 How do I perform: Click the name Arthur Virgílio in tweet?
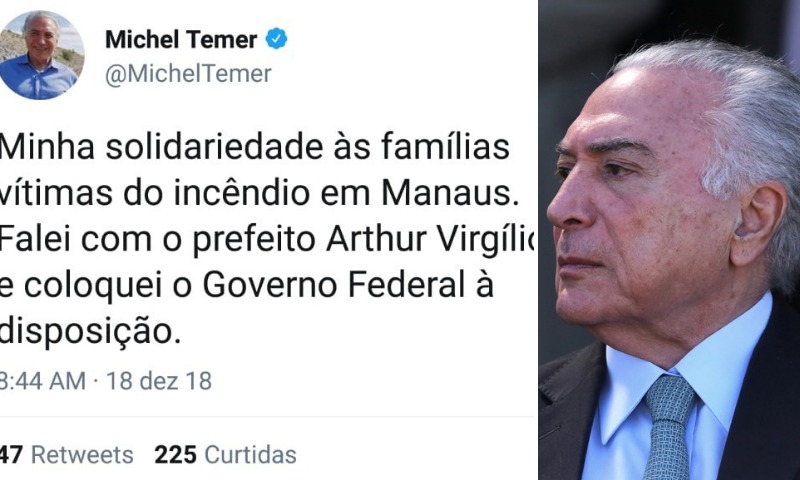431,239
